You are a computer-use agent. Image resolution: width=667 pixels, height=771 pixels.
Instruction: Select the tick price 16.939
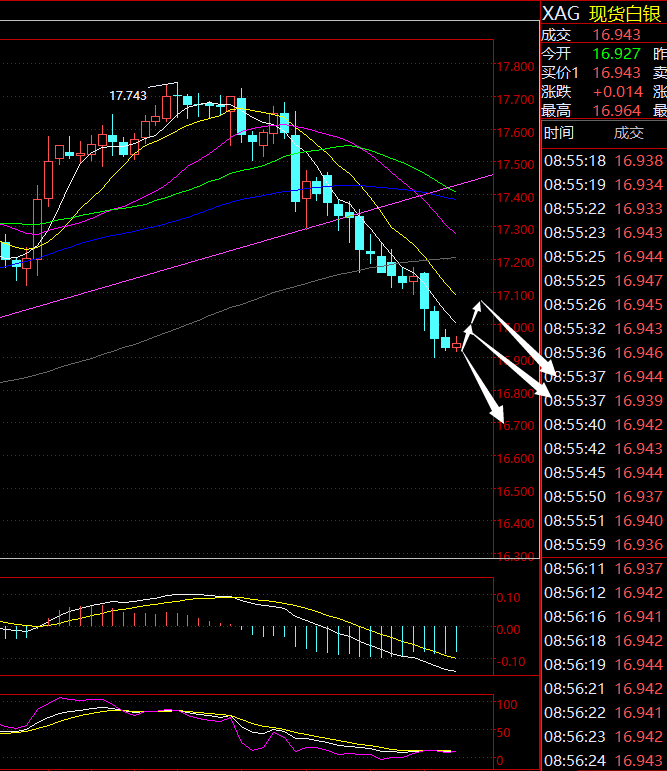point(638,401)
